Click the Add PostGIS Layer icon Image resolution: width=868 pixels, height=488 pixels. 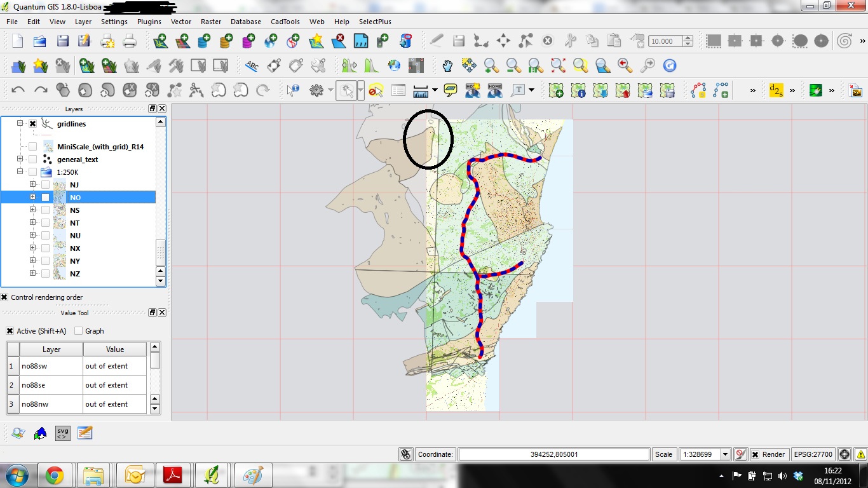205,41
